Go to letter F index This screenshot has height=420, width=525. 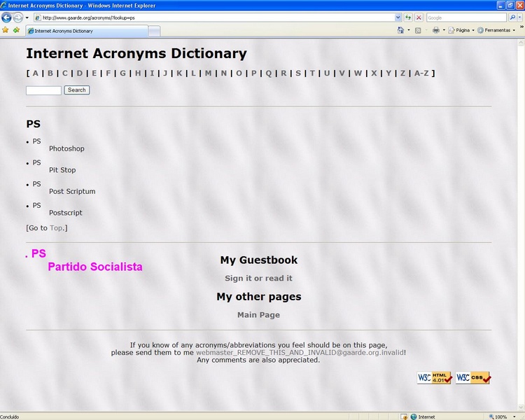108,73
